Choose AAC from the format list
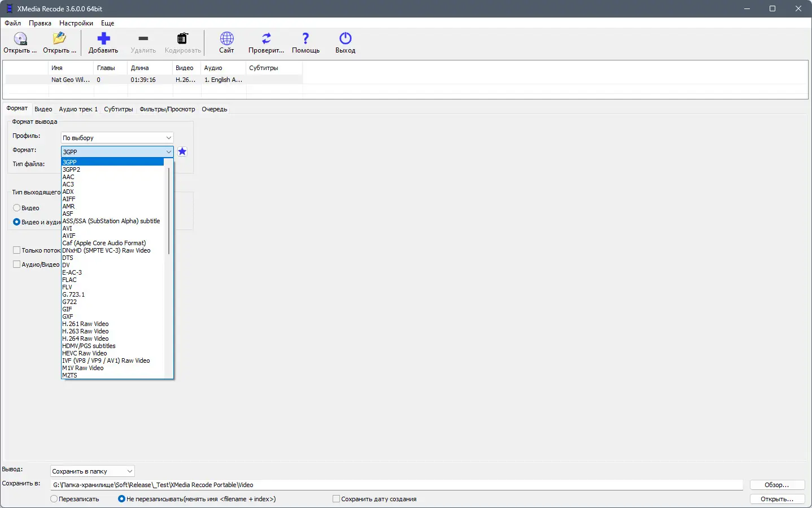 tap(112, 177)
